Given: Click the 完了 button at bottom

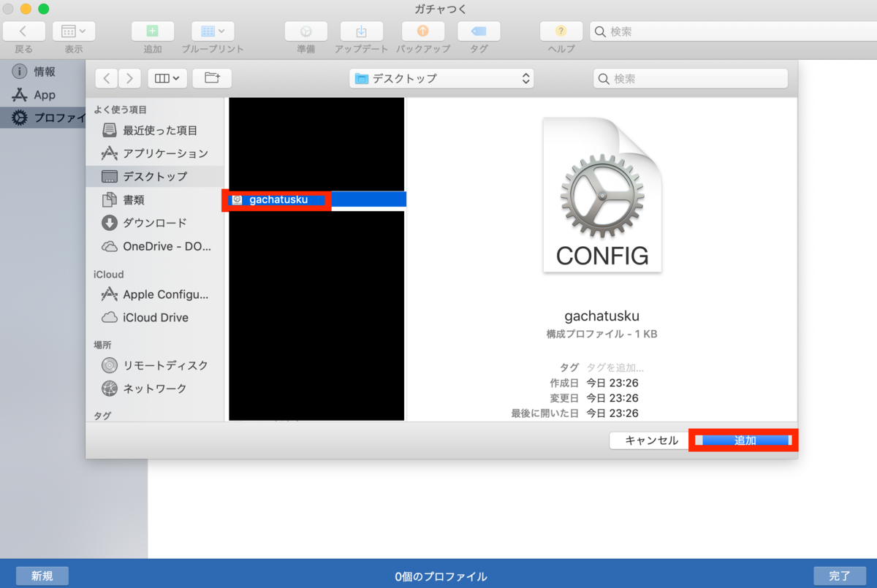Looking at the screenshot, I should click(x=839, y=576).
